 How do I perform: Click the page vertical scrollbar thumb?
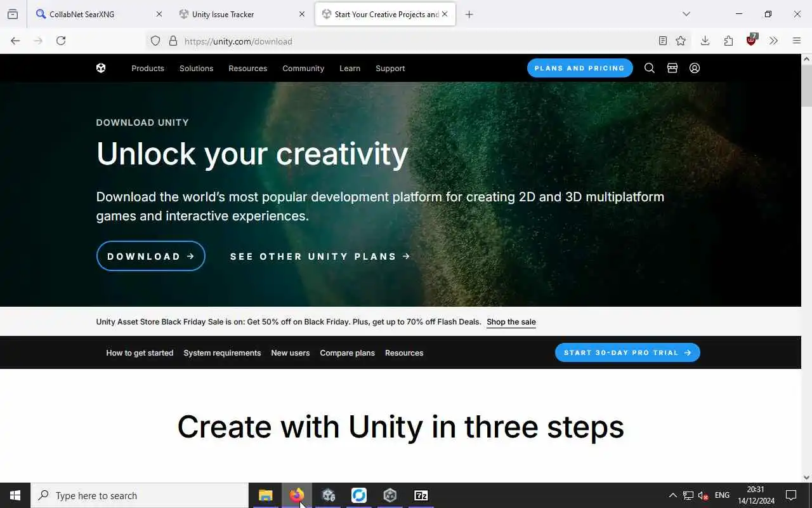pos(806,85)
